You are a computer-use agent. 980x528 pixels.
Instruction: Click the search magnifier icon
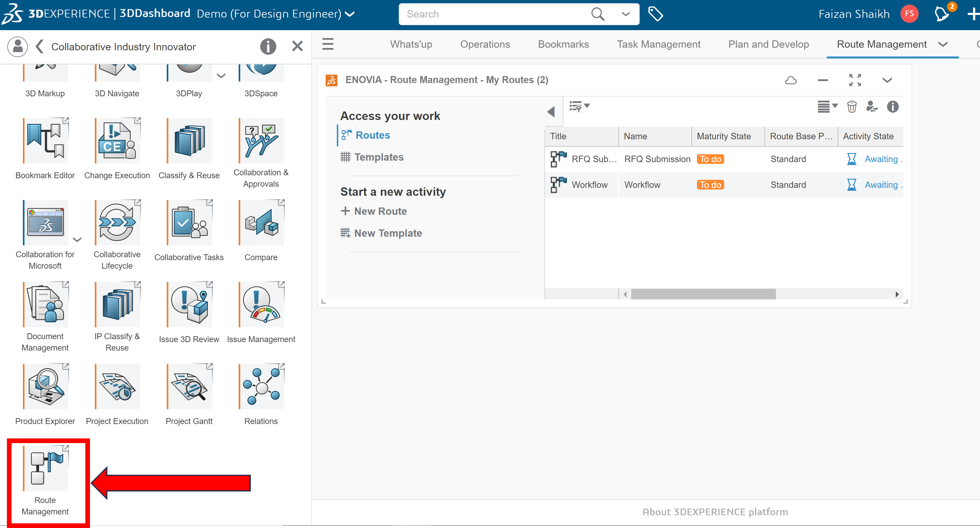pos(598,14)
